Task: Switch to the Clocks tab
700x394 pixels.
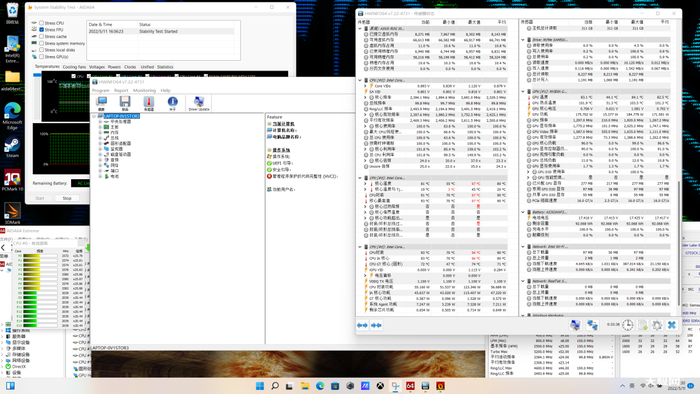Action: coord(130,67)
